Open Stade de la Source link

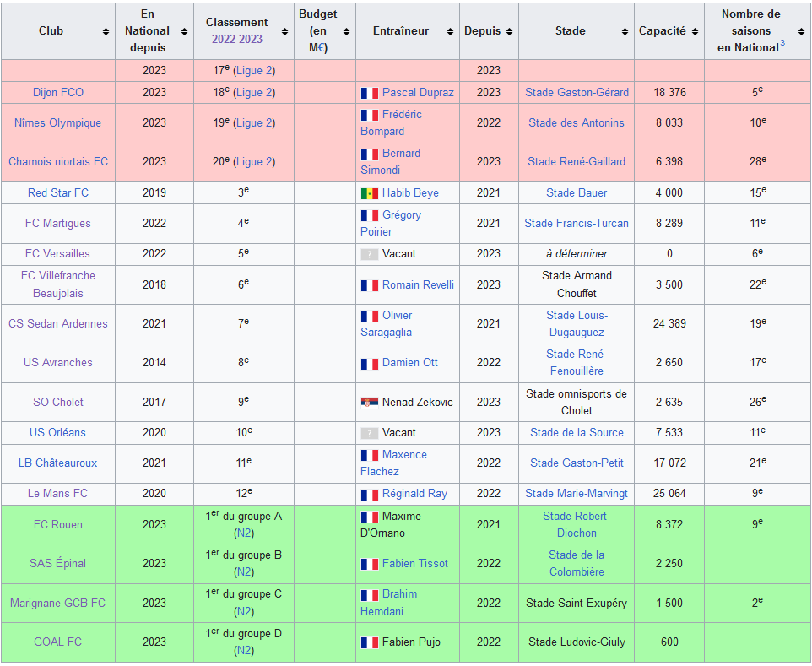pyautogui.click(x=577, y=432)
